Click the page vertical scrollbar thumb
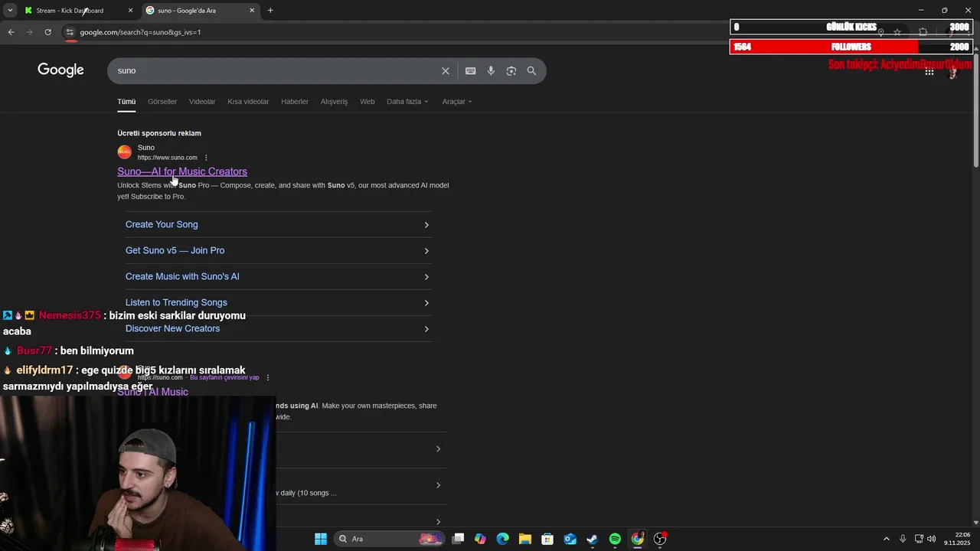Viewport: 980px width, 551px height. pyautogui.click(x=975, y=109)
